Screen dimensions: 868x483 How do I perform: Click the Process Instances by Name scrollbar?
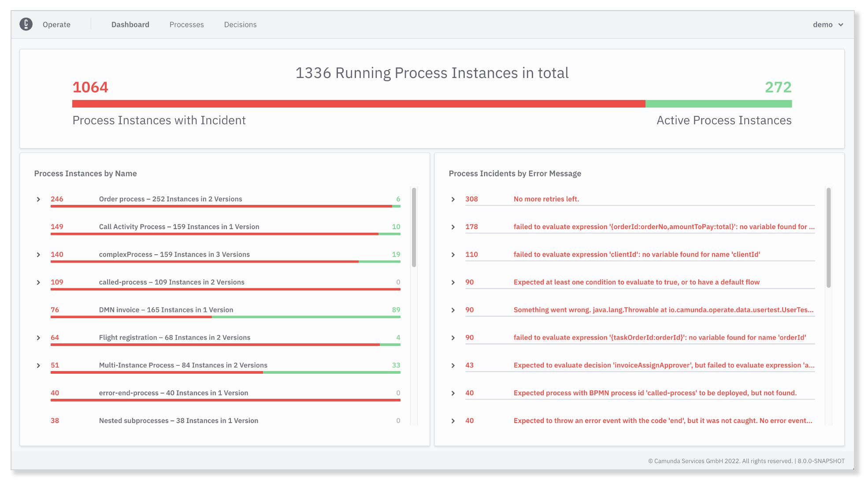pos(414,227)
